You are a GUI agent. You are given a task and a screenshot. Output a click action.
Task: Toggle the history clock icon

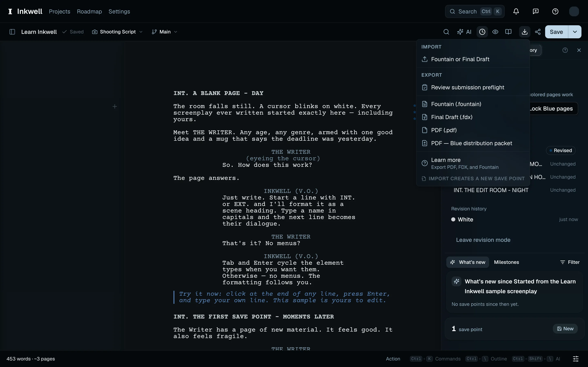pyautogui.click(x=482, y=32)
